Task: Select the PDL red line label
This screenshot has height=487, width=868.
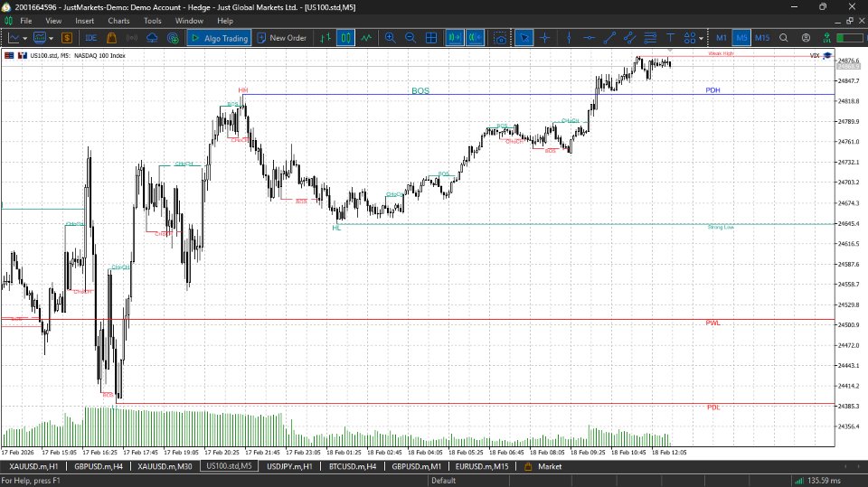Action: point(713,407)
